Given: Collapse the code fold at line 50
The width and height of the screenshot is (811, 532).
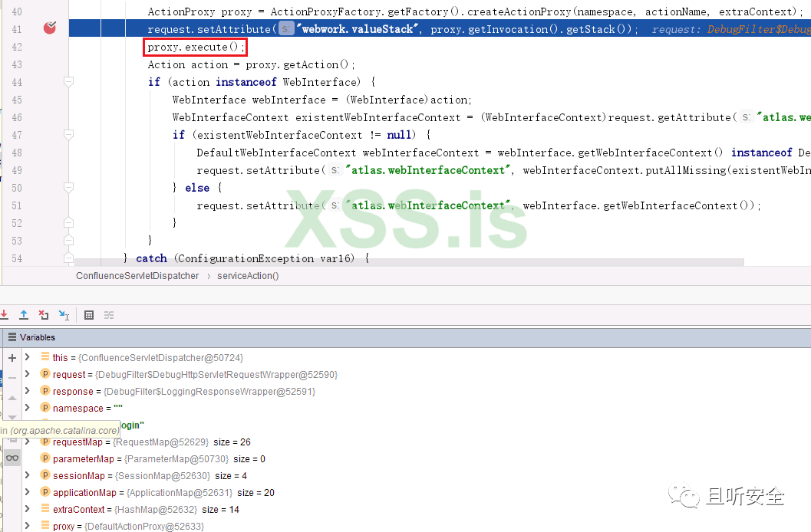Looking at the screenshot, I should click(x=68, y=187).
